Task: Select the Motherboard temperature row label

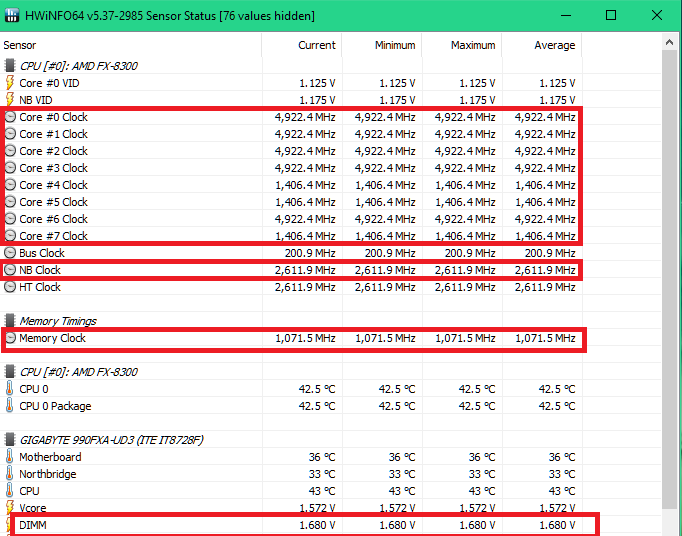Action: [x=50, y=457]
